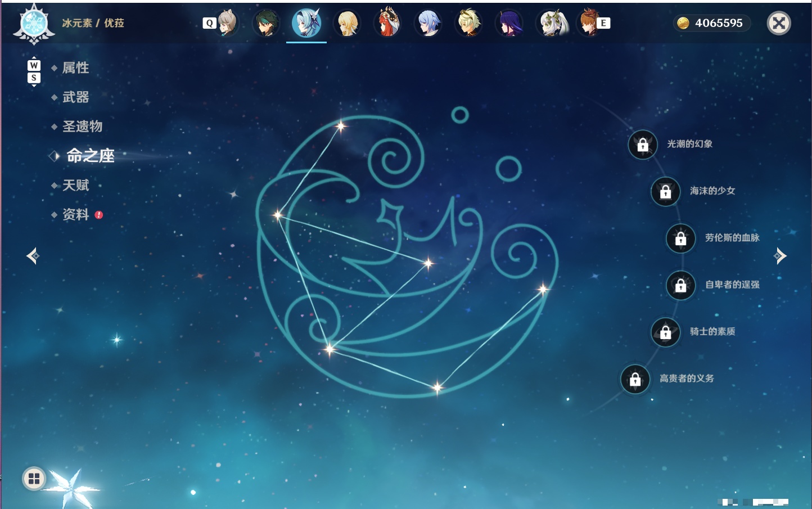This screenshot has height=509, width=812.
Task: Select the fifth avatar with red hair and horns
Action: coord(387,23)
